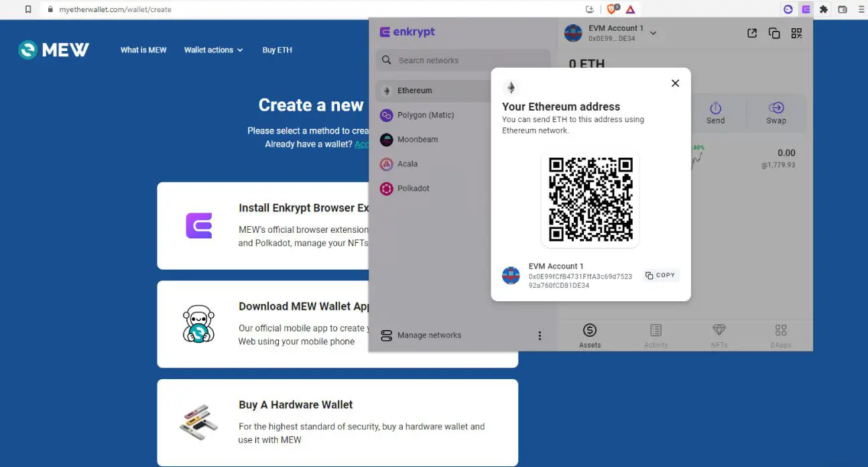Click the address bar padlock icon
This screenshot has width=868, height=467.
pyautogui.click(x=50, y=9)
